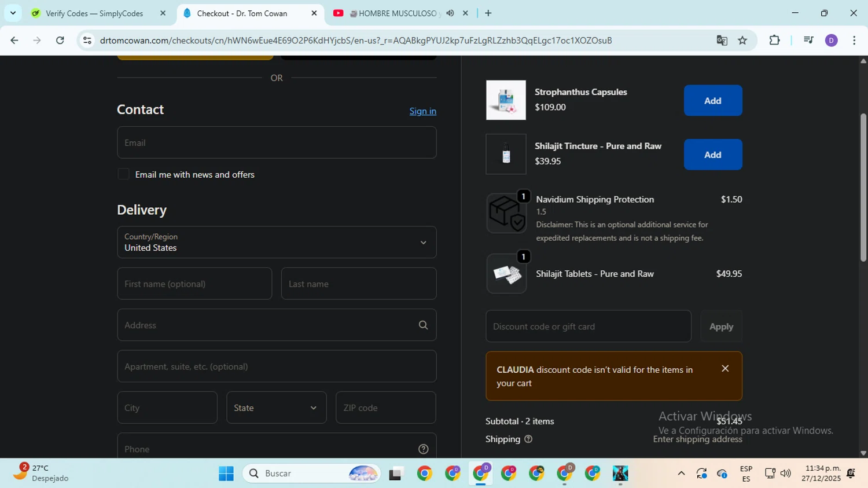868x488 pixels.
Task: Close the HOMBRE MUSCULOSO tab
Action: click(x=465, y=13)
